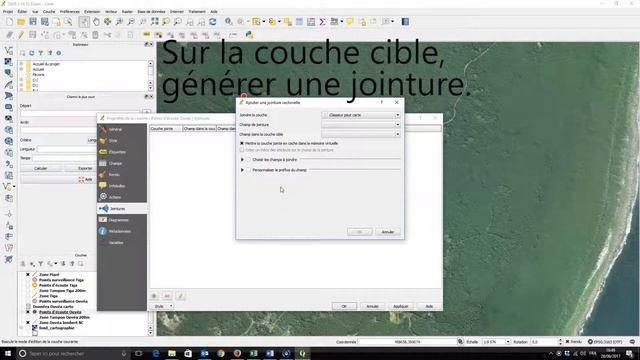Open the Vecteur menu
Image resolution: width=640 pixels, height=360 pixels.
[111, 12]
